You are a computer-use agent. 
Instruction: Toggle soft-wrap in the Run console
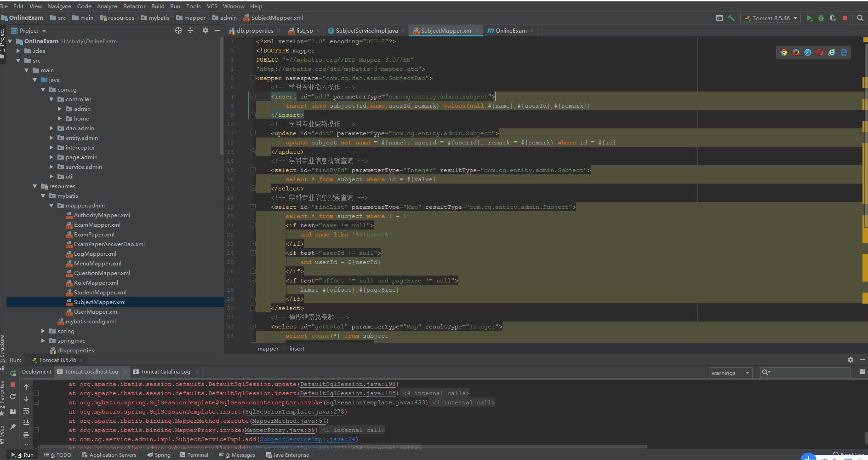(26, 411)
